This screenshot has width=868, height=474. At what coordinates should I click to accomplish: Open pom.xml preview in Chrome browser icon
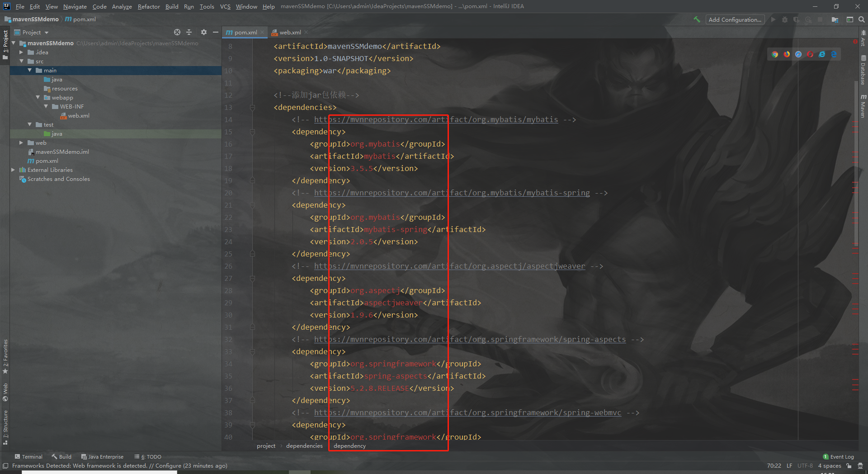pos(775,54)
